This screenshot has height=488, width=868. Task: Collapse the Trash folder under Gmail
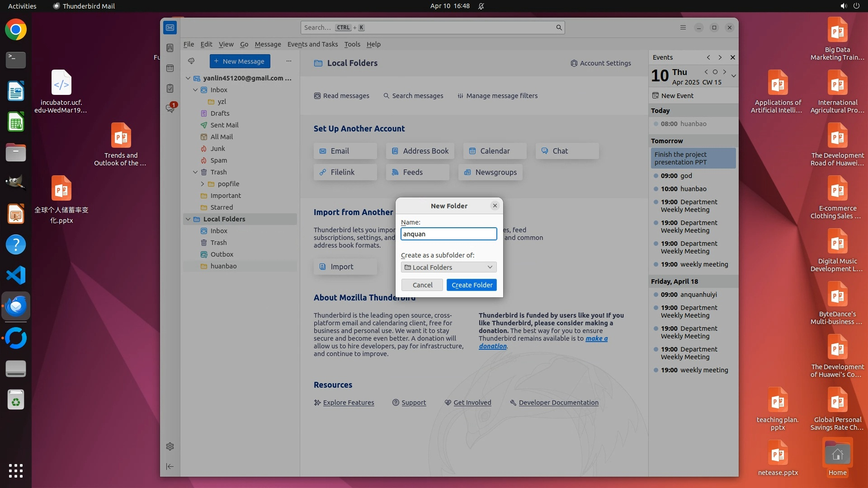point(195,172)
